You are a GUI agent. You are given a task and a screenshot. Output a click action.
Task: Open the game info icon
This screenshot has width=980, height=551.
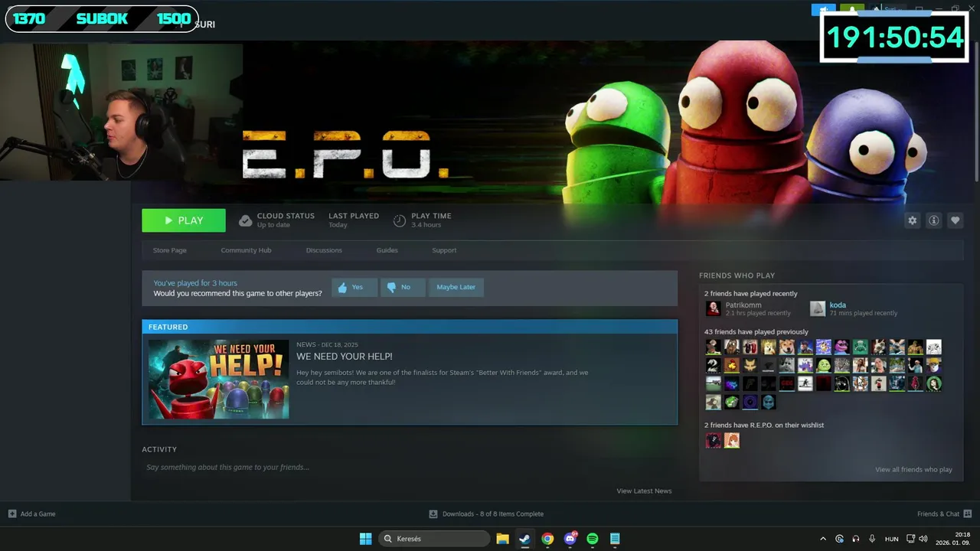933,220
